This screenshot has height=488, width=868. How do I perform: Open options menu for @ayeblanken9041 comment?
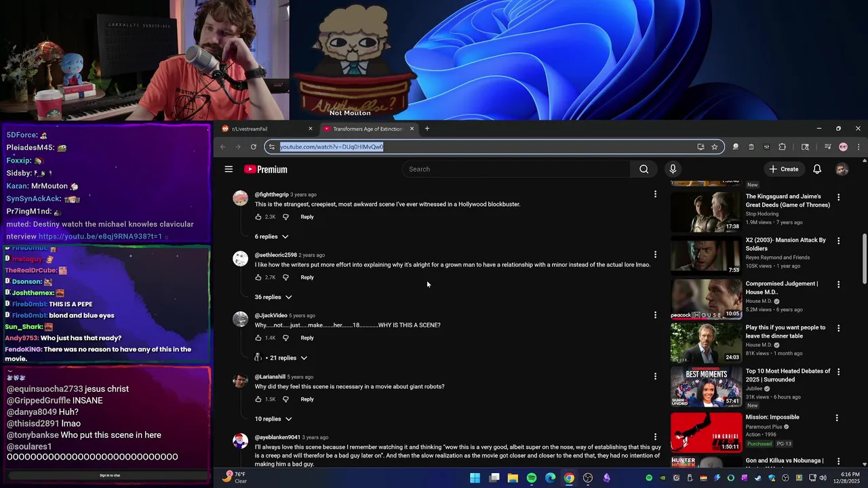(655, 437)
